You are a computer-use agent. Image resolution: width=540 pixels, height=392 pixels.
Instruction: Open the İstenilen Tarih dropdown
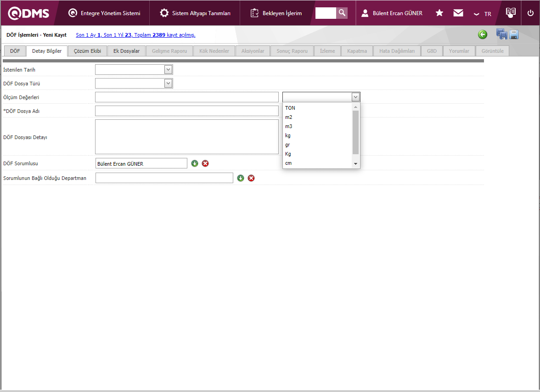tap(168, 70)
